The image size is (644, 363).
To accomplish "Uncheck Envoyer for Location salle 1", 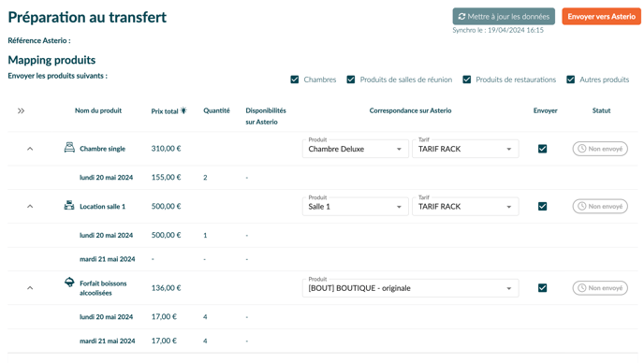I will 543,206.
